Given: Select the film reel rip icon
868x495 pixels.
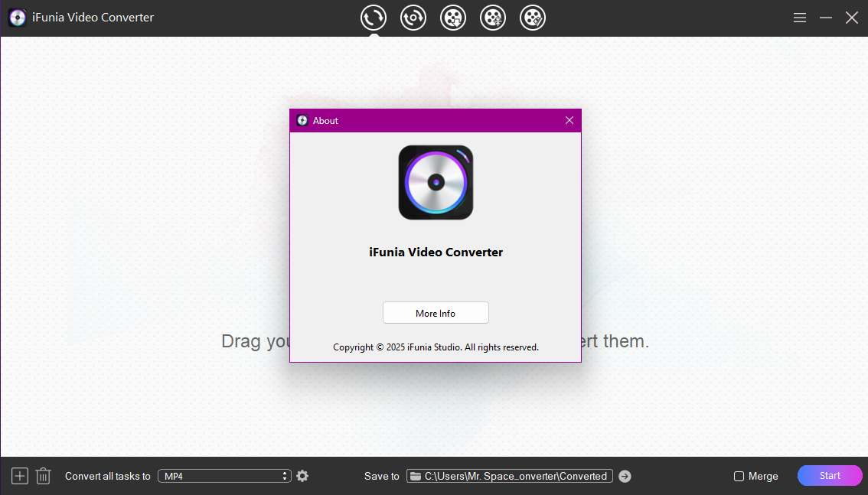Looking at the screenshot, I should [453, 18].
